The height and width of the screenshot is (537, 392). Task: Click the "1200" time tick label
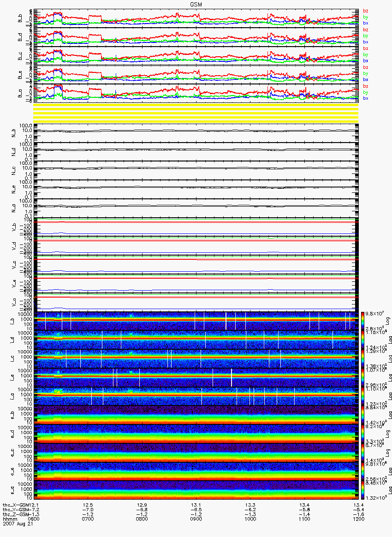click(358, 519)
